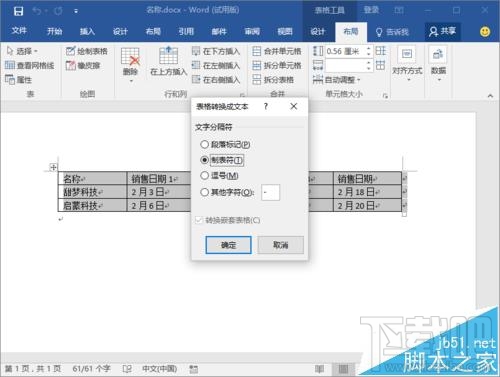Click the 共享 share button
The height and width of the screenshot is (377, 500).
tap(442, 31)
